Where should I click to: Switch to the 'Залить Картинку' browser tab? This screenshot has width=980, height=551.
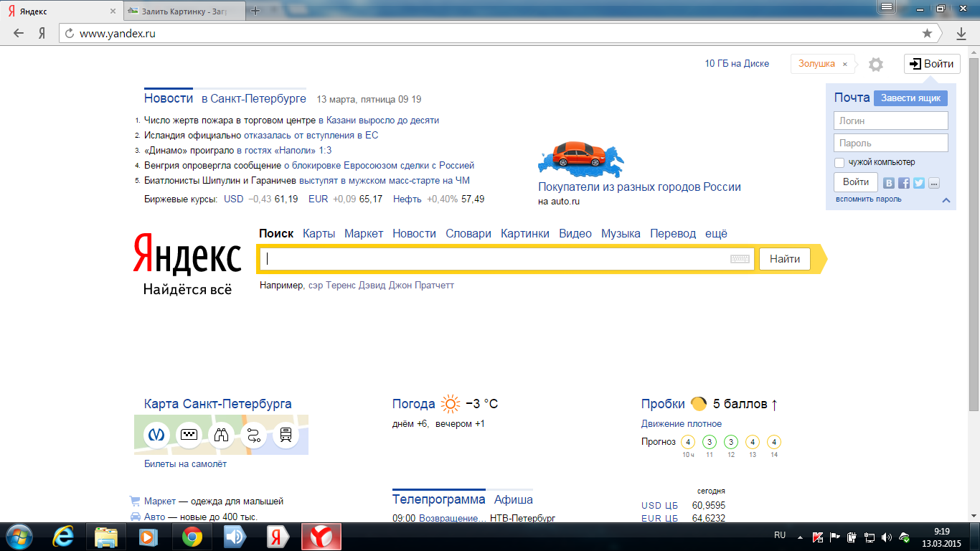(x=183, y=11)
